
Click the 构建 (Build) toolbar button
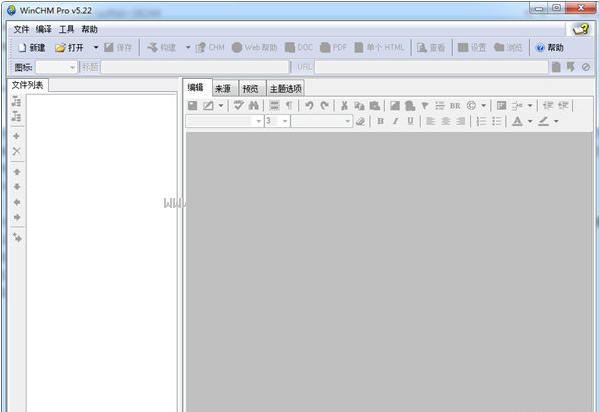(x=162, y=47)
